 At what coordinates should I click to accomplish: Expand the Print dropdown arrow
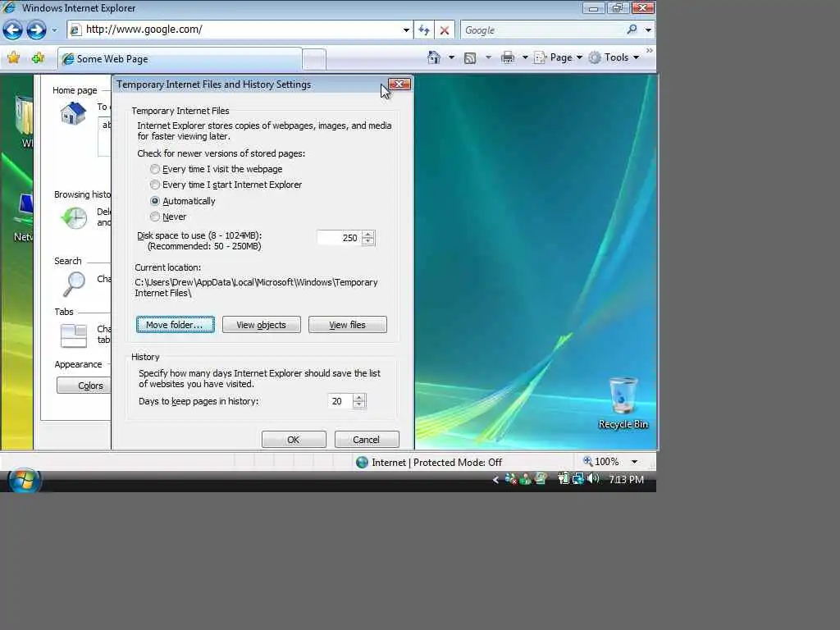pyautogui.click(x=525, y=57)
